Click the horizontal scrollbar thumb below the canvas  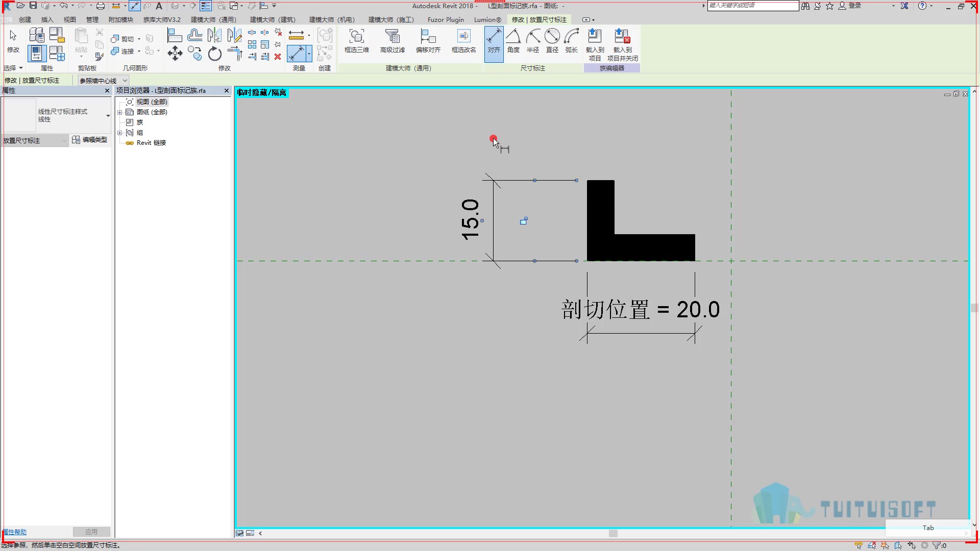click(613, 533)
